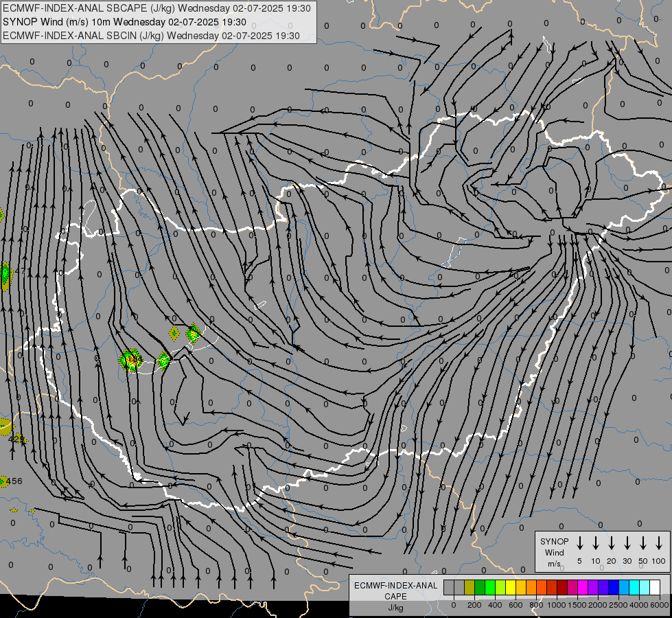Click the 30 m/s wind arrow in legend
This screenshot has height=618, width=672.
[x=627, y=543]
